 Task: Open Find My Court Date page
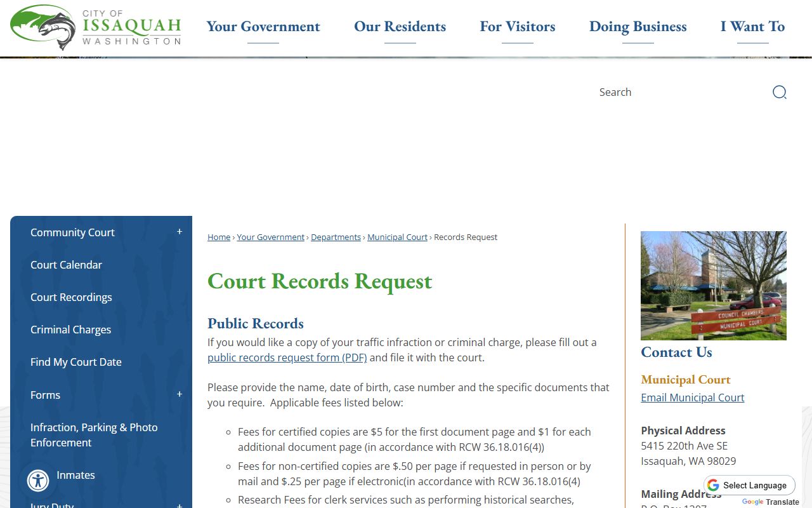[76, 362]
